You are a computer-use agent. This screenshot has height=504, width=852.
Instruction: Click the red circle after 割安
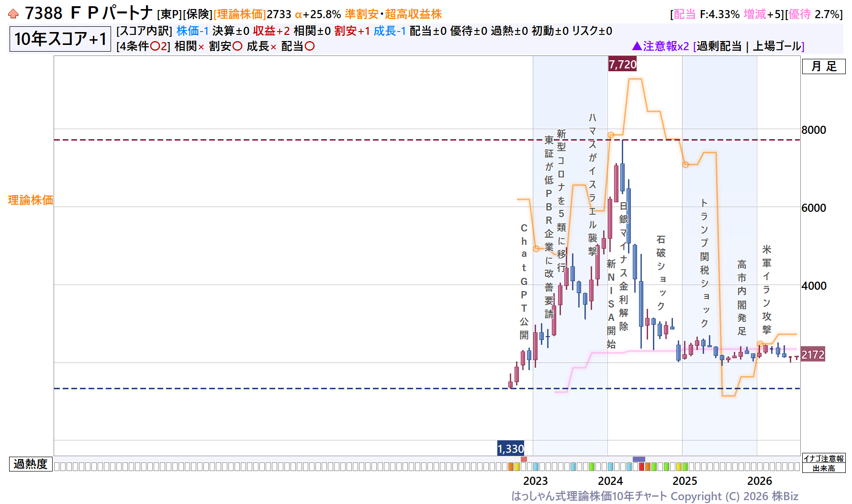(237, 46)
